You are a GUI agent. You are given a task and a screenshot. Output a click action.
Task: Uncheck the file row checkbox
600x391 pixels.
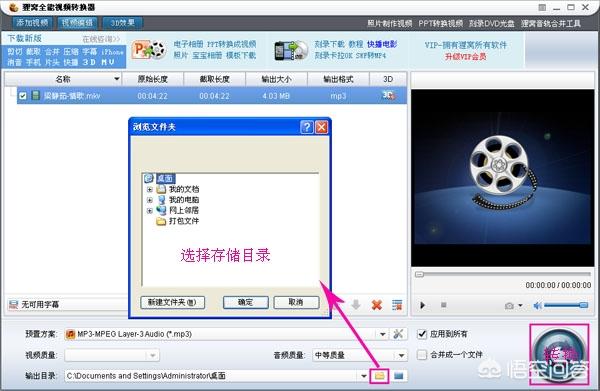point(23,96)
